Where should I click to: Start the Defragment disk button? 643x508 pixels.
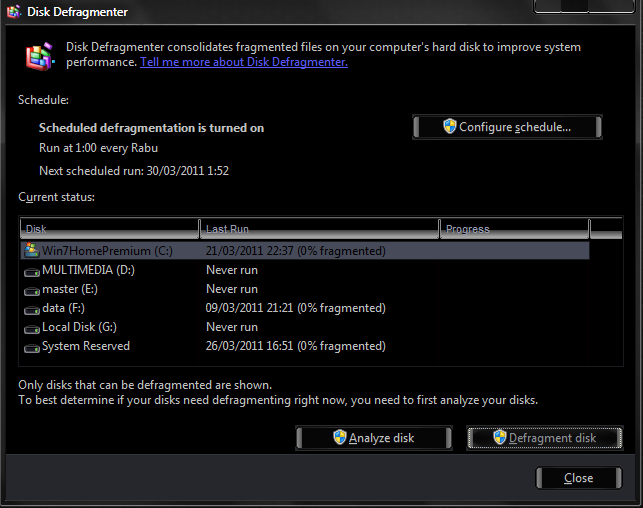click(x=545, y=438)
